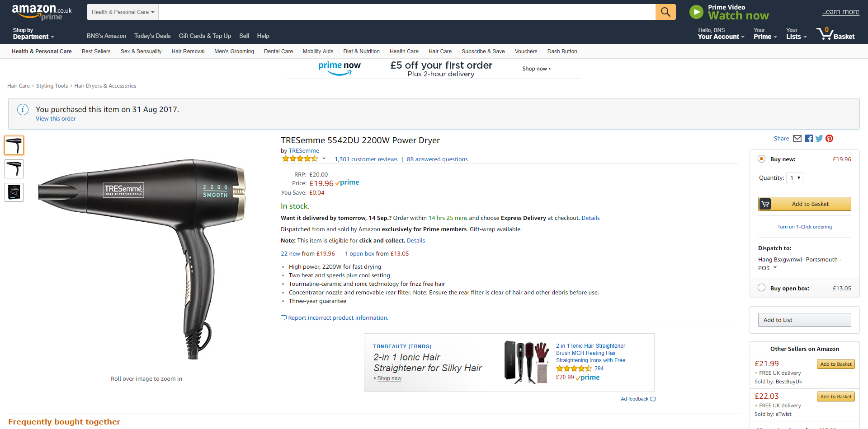Screen dimensions: 868x429
Task: Share on Facebook icon
Action: tap(809, 139)
